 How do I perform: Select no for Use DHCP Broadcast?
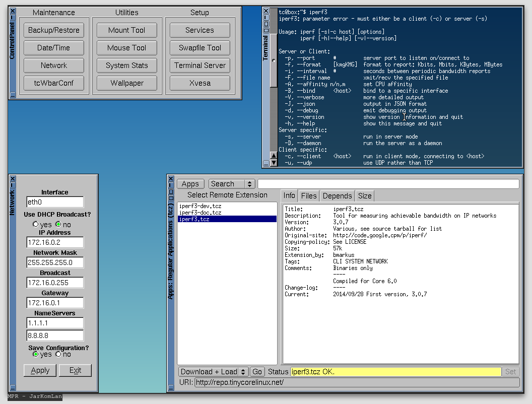click(x=58, y=224)
